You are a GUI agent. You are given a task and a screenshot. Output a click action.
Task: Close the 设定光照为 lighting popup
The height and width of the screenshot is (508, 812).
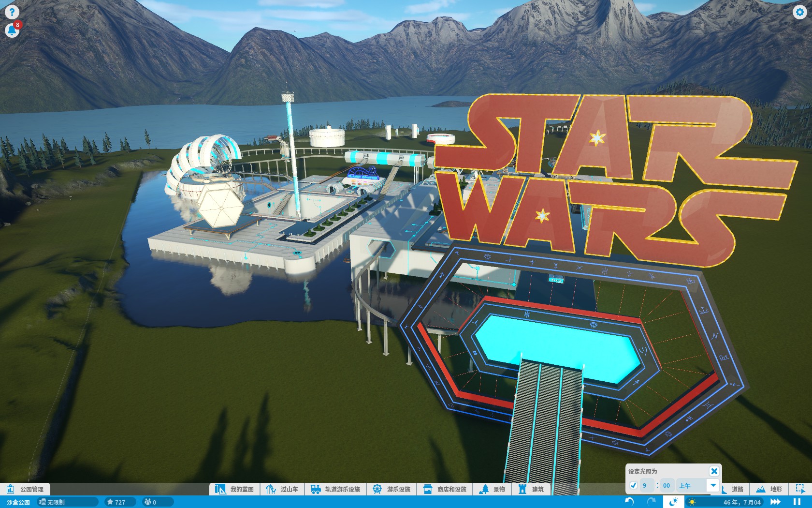coord(714,471)
